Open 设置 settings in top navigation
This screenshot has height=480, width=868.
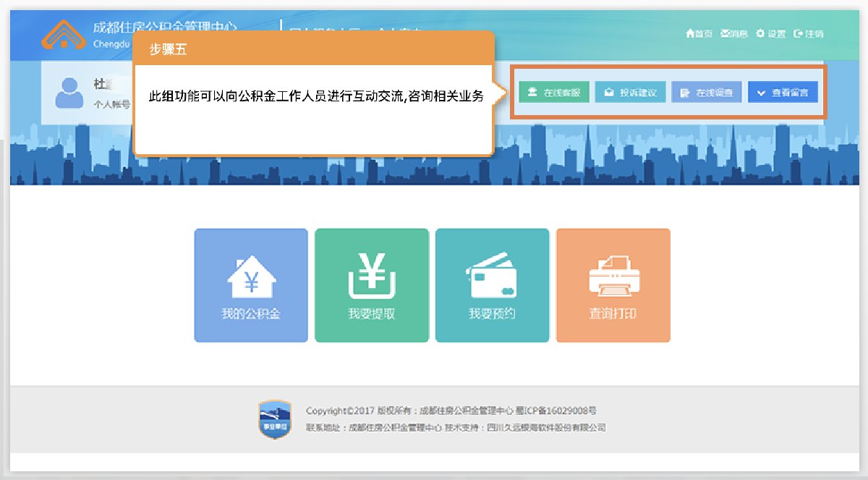tap(771, 34)
